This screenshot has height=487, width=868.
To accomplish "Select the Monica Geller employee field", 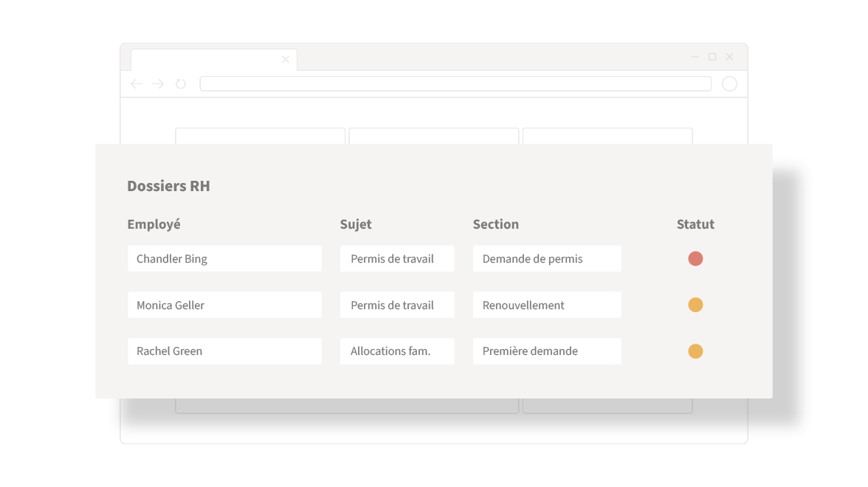I will point(224,305).
